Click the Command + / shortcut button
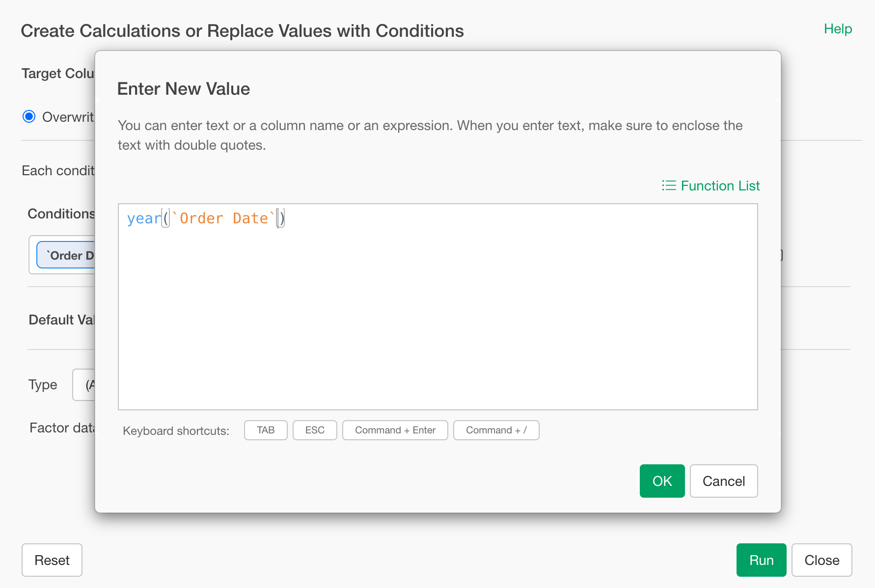The image size is (875, 588). tap(496, 430)
